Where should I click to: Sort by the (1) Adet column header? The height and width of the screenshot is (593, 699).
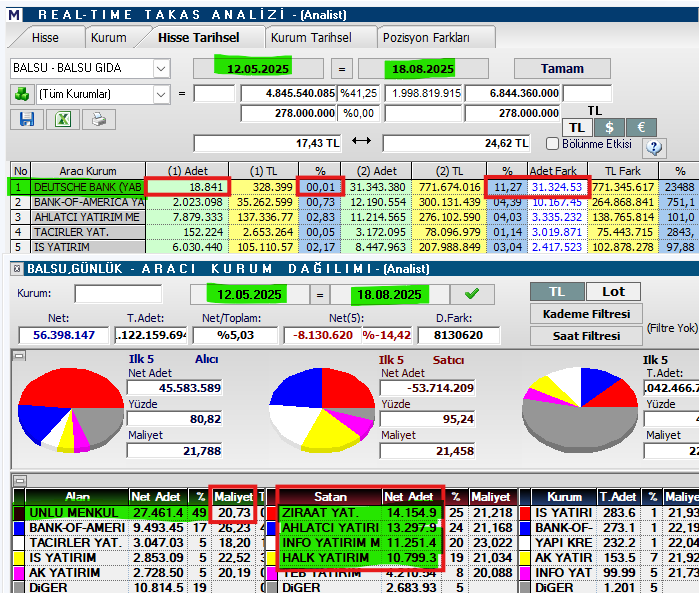(187, 171)
